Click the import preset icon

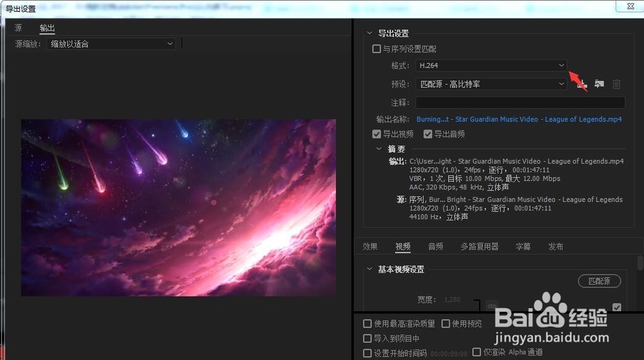point(599,84)
